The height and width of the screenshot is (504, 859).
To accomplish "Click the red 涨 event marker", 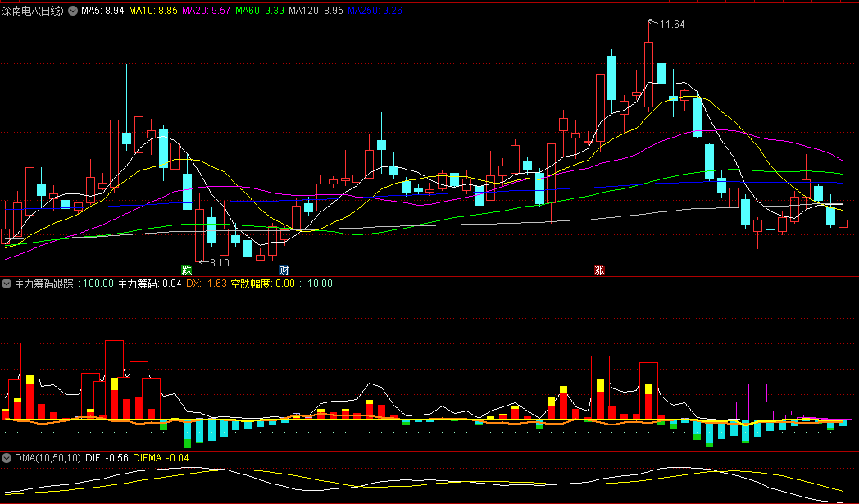I will point(599,270).
